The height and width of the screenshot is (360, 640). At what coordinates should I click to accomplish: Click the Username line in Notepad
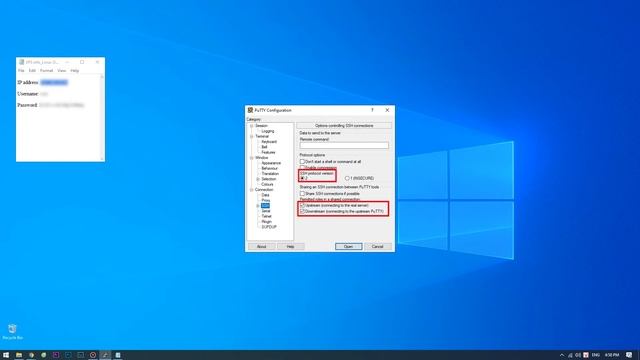pos(33,94)
